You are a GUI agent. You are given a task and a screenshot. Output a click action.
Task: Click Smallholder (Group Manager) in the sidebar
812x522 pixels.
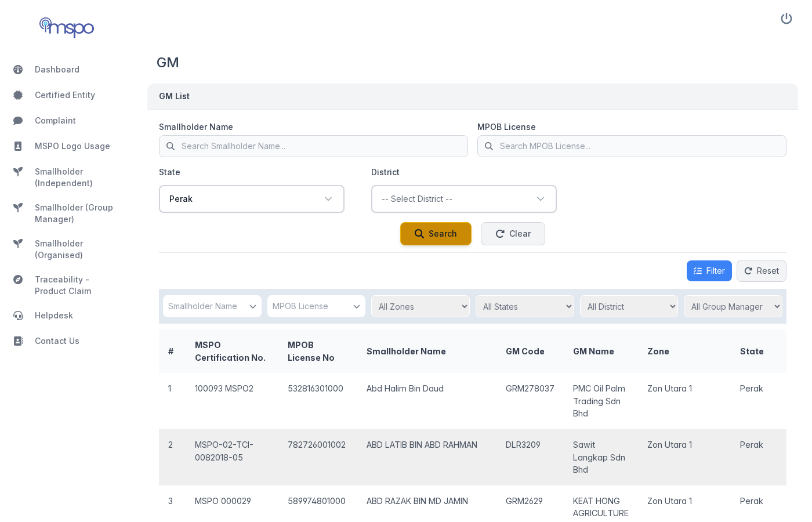pos(18,208)
